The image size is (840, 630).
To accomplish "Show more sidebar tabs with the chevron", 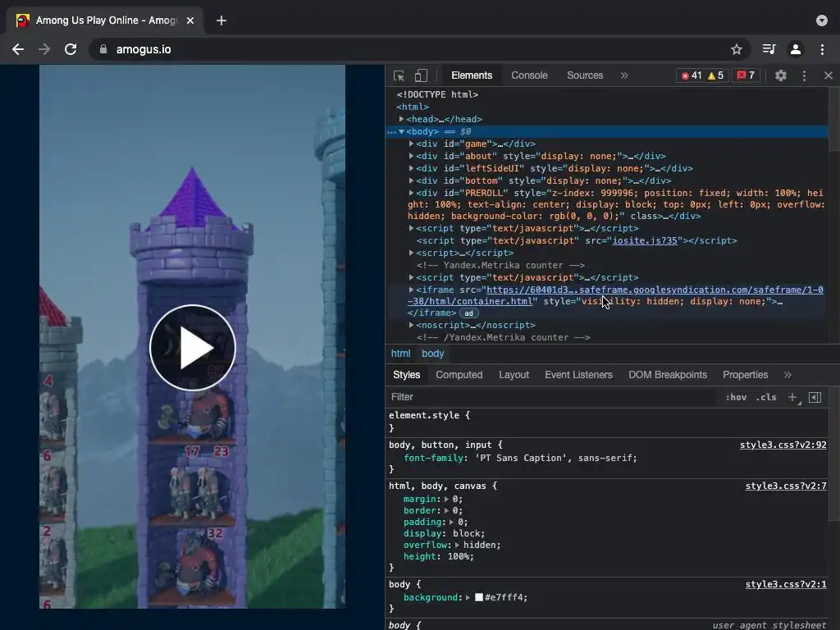I will (787, 375).
